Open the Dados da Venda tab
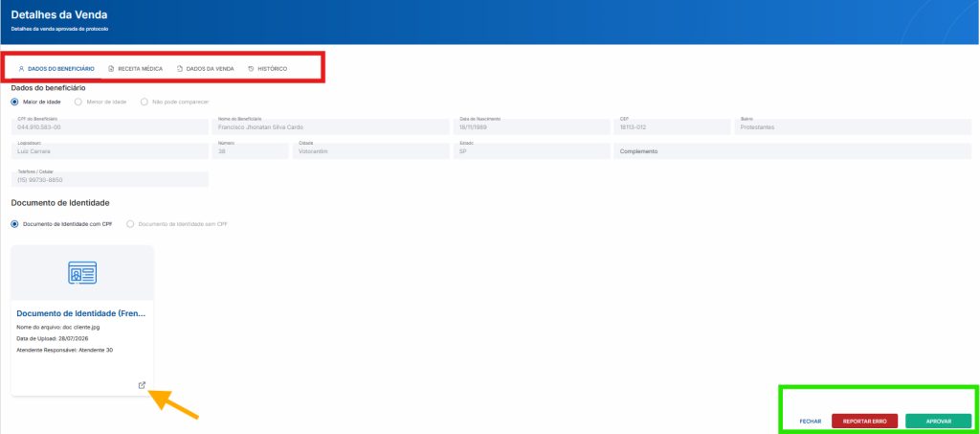This screenshot has width=980, height=434. coord(206,69)
